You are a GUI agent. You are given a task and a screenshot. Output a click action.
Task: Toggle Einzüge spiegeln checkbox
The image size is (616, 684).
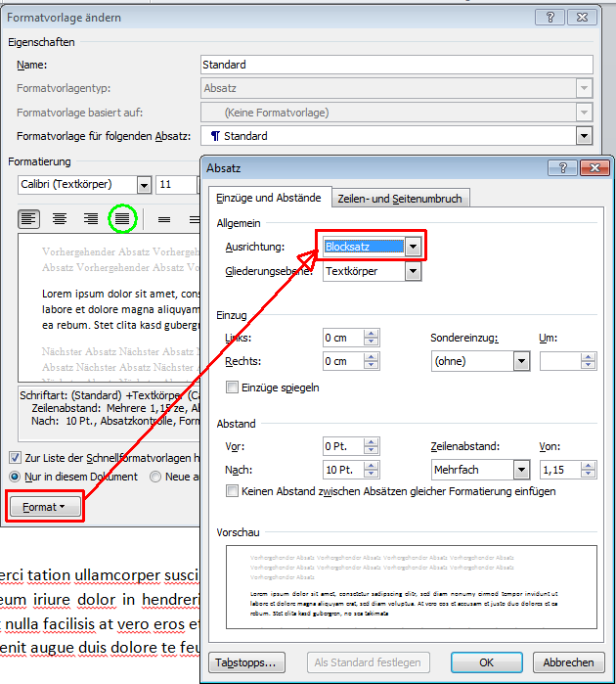click(x=232, y=387)
